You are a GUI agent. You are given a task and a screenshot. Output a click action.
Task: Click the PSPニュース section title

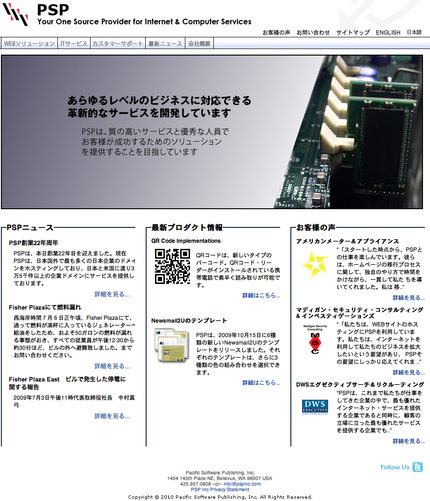30,228
